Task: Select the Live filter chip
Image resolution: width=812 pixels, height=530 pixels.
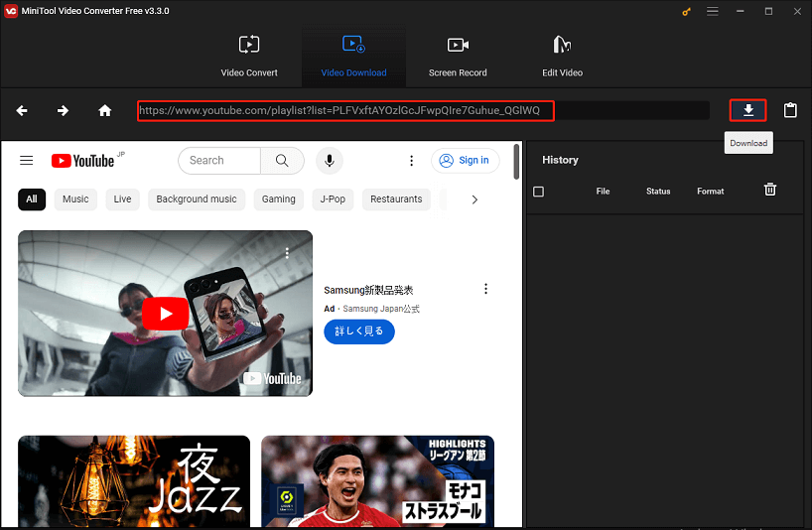Action: 123,199
